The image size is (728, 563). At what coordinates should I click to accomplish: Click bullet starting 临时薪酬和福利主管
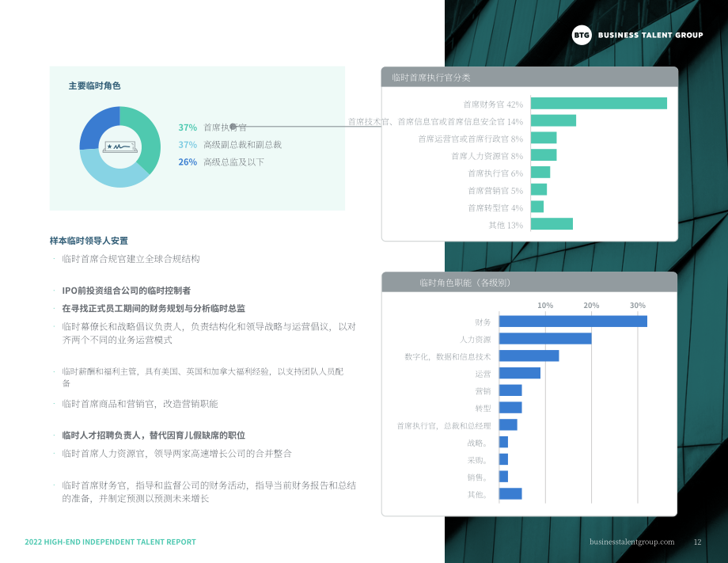point(203,377)
